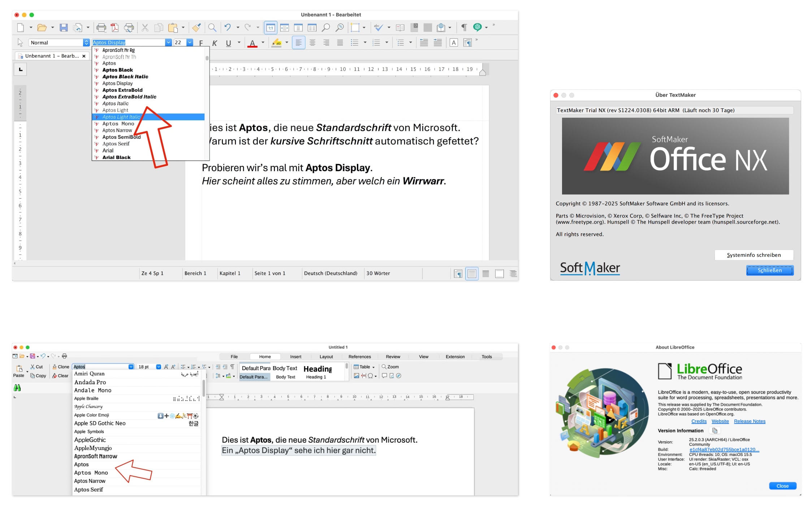Screen dimensions: 812x507
Task: Undo the last action in TextMaker
Action: point(228,27)
